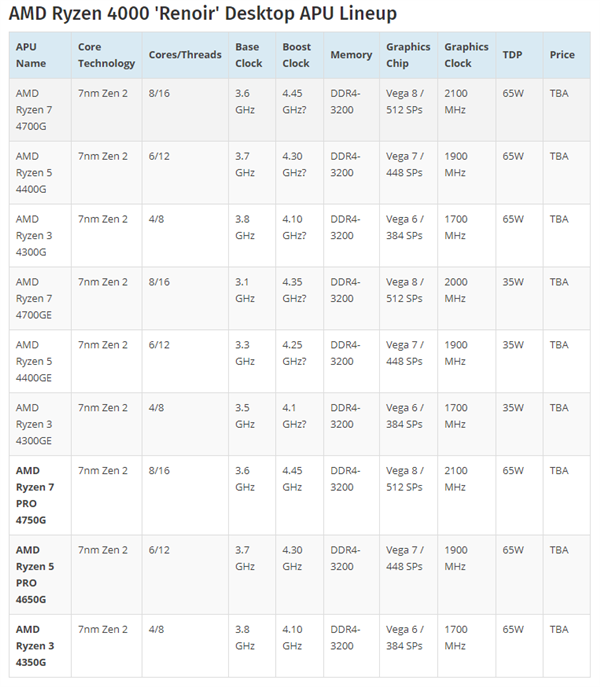Click the 'Base Clock' column header

click(x=248, y=55)
